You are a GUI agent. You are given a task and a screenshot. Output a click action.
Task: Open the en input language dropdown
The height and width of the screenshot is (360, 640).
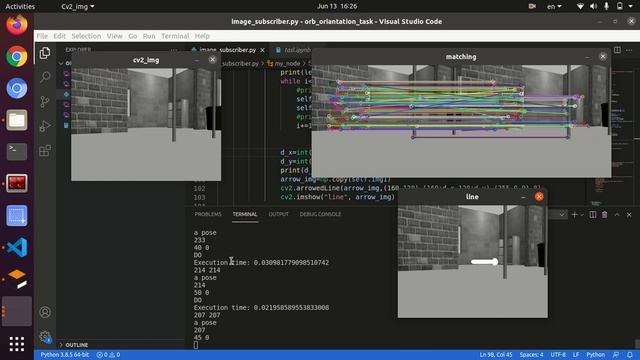point(554,7)
